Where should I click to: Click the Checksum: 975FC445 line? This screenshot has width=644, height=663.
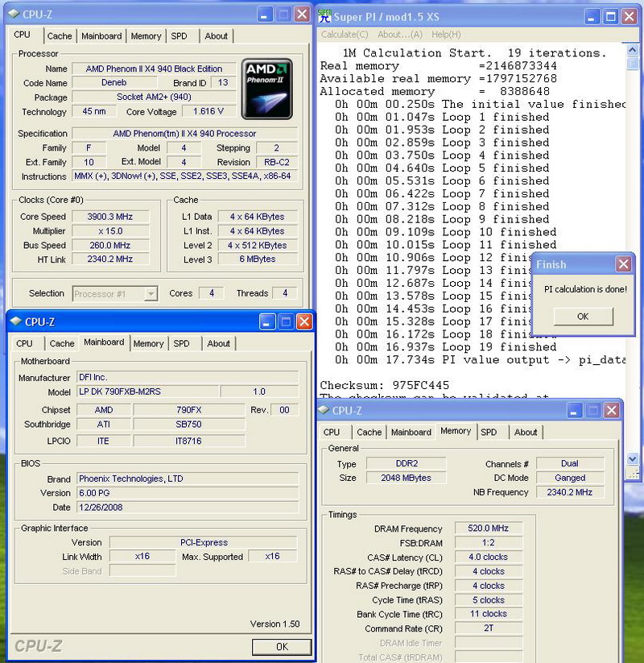(385, 385)
